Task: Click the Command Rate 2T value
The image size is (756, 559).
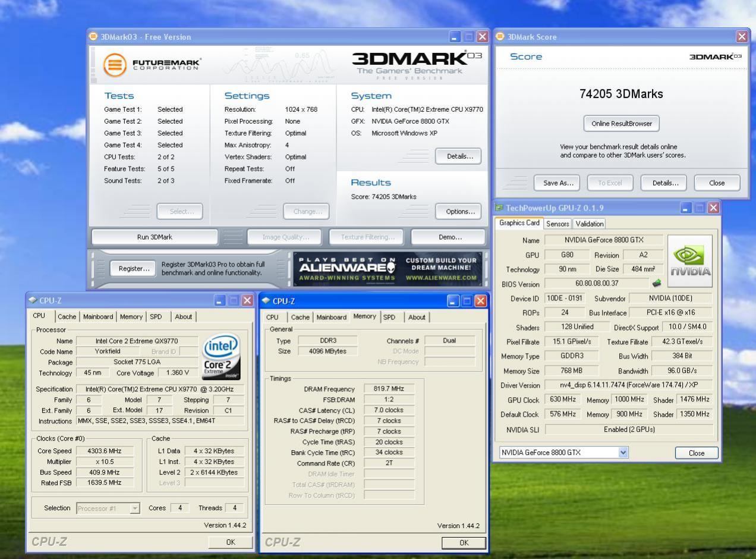Action: (x=390, y=463)
